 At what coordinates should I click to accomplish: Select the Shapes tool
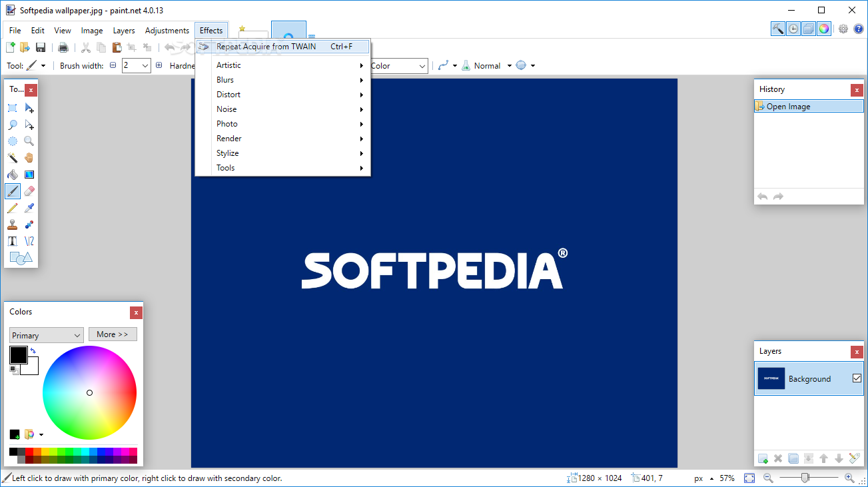[x=21, y=258]
